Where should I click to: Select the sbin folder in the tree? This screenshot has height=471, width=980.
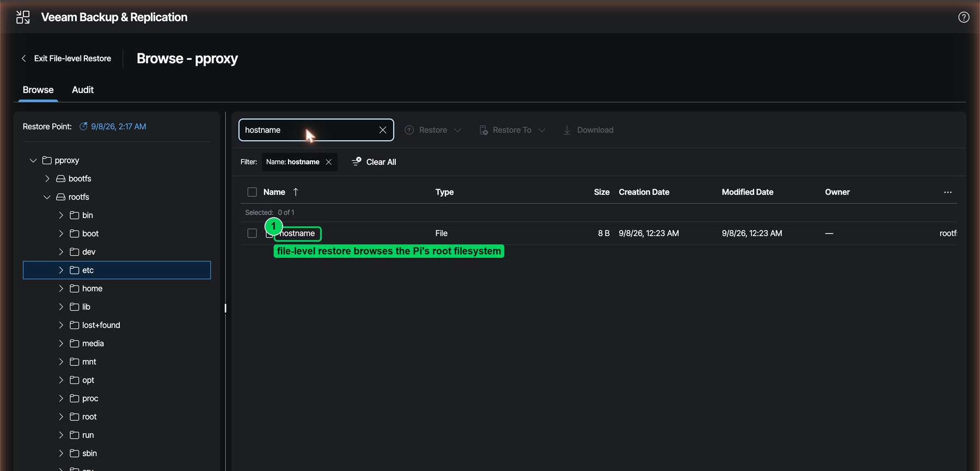tap(89, 454)
